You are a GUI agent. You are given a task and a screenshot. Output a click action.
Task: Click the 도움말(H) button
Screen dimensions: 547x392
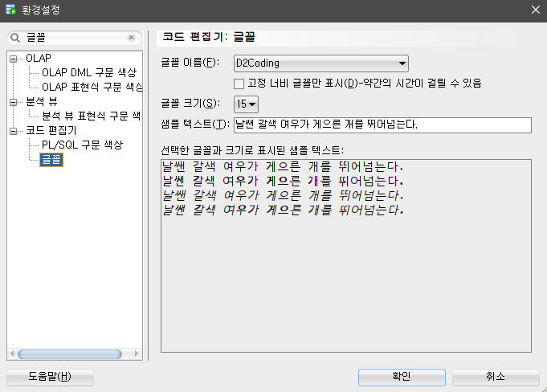[50, 377]
